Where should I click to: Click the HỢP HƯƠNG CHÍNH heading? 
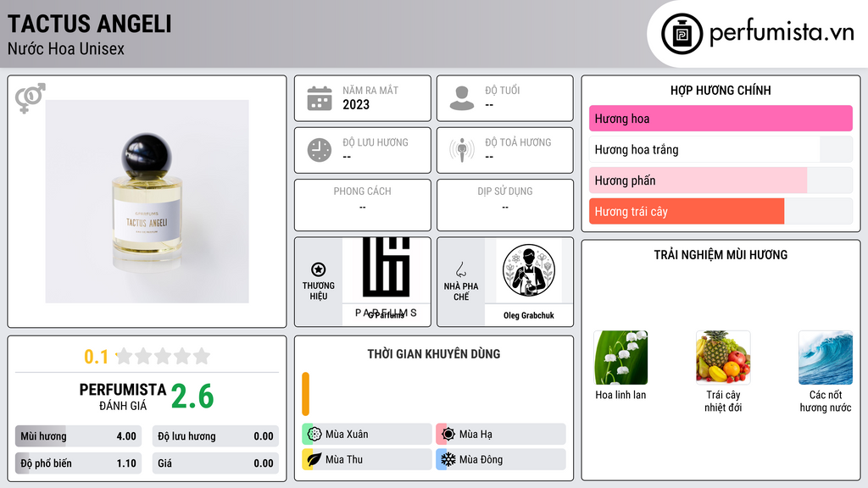(x=721, y=90)
